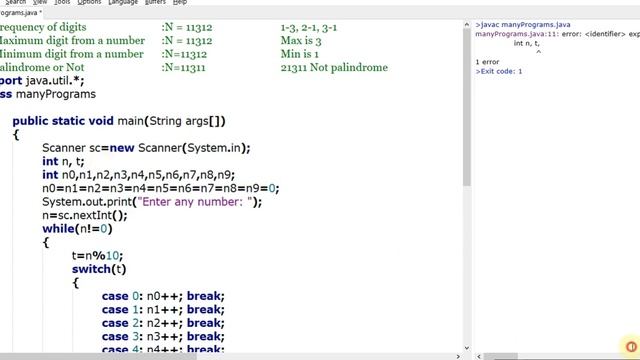Click the output pane scrollbar left arrow
The height and width of the screenshot is (360, 640).
(x=479, y=356)
